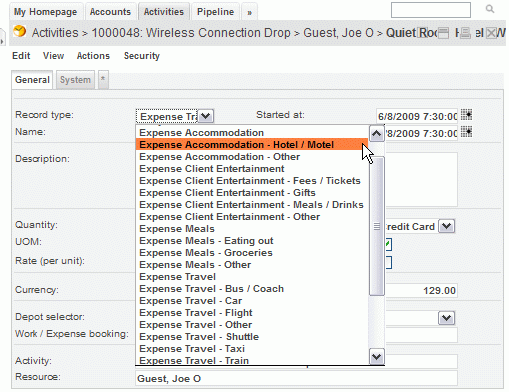Viewport: 509px width, 392px height.
Task: Select Expense Accommodation - Hotel / Motel
Action: (x=252, y=145)
